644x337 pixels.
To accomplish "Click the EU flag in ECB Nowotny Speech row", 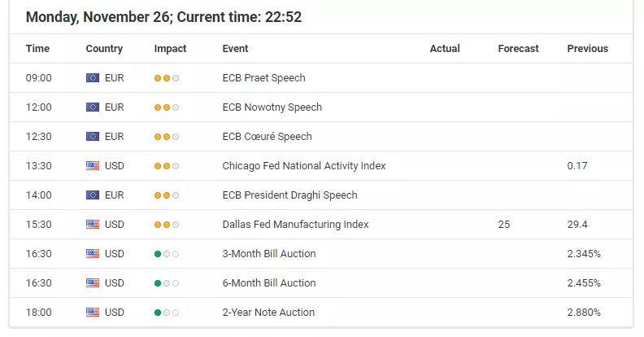I will pos(93,107).
